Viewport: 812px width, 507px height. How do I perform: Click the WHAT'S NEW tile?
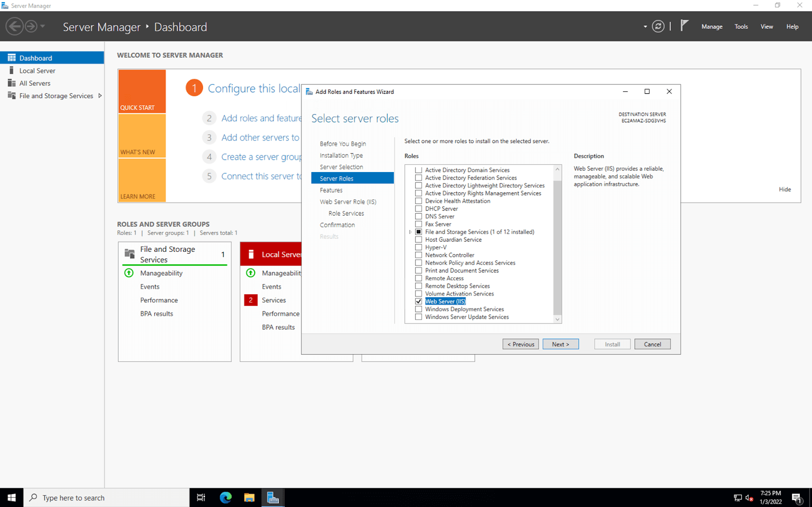pos(142,136)
